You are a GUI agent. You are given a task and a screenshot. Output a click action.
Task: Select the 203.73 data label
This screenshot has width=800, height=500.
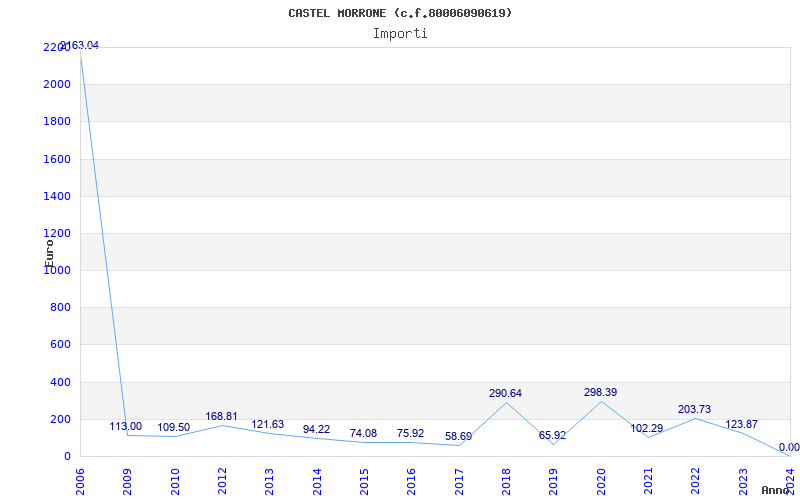coord(694,410)
